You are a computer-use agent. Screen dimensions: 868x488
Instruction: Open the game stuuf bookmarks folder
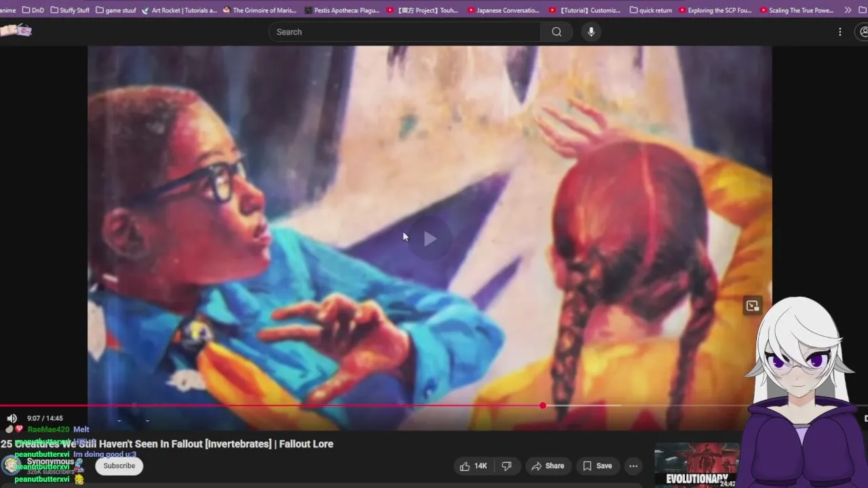click(116, 10)
